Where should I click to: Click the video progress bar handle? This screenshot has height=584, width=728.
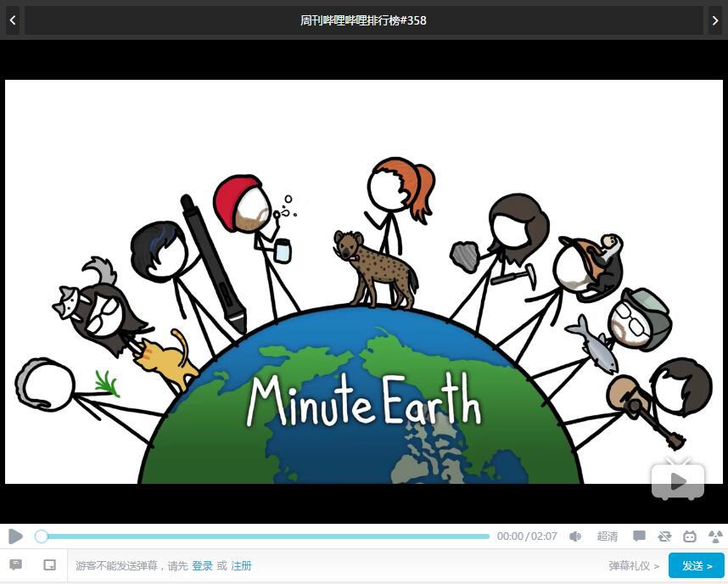coord(42,536)
